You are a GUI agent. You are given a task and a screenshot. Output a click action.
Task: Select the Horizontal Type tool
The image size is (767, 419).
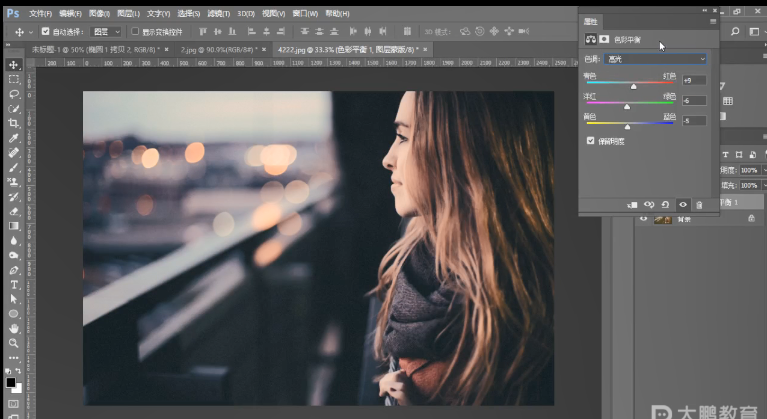pyautogui.click(x=14, y=285)
